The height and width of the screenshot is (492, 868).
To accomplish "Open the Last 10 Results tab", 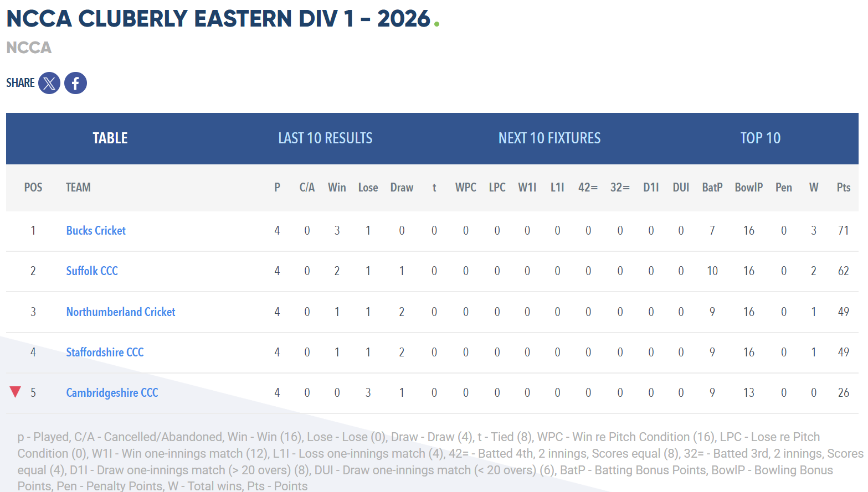I will pos(325,138).
